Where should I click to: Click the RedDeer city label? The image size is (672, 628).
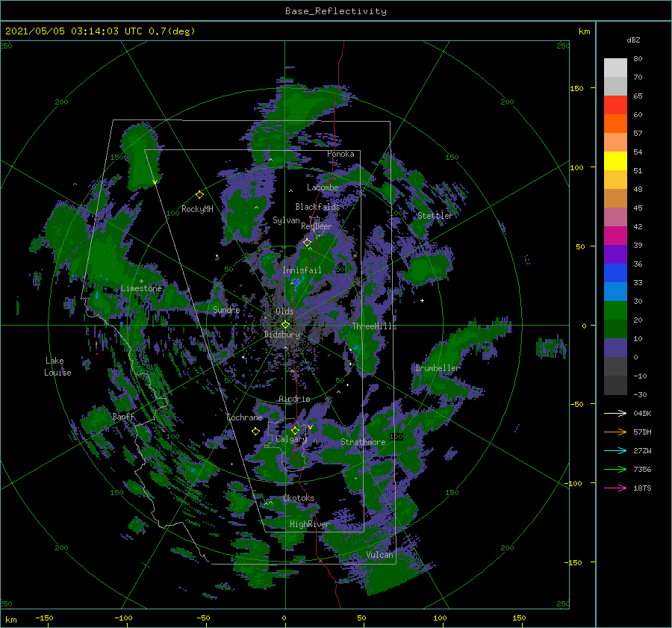[x=317, y=226]
